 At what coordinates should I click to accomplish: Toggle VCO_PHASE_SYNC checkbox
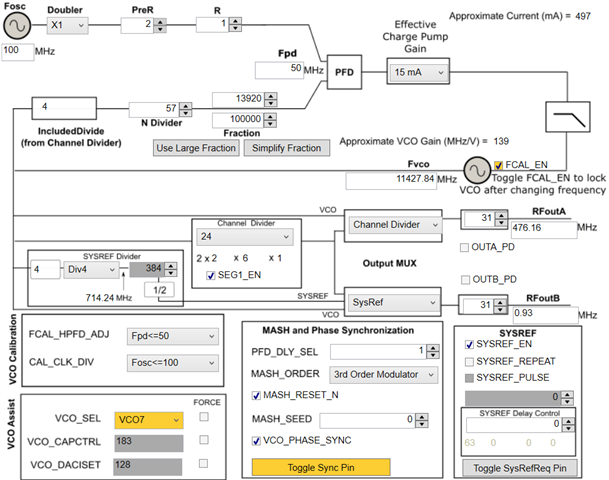tap(256, 441)
